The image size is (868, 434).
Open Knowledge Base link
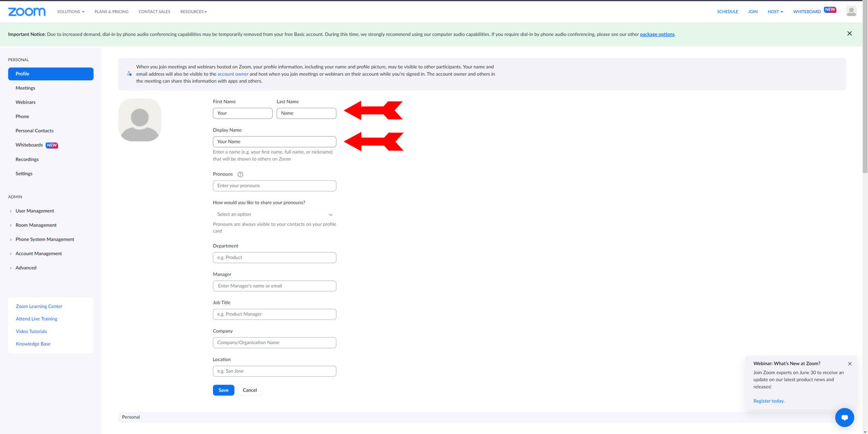click(33, 344)
